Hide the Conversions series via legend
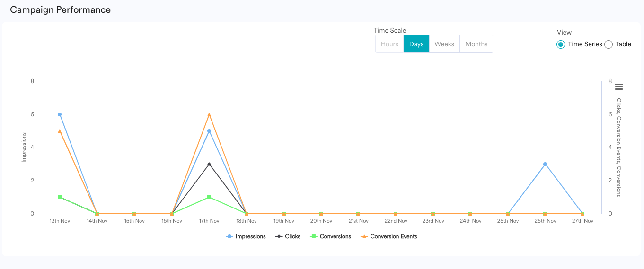The image size is (644, 269). tap(330, 236)
